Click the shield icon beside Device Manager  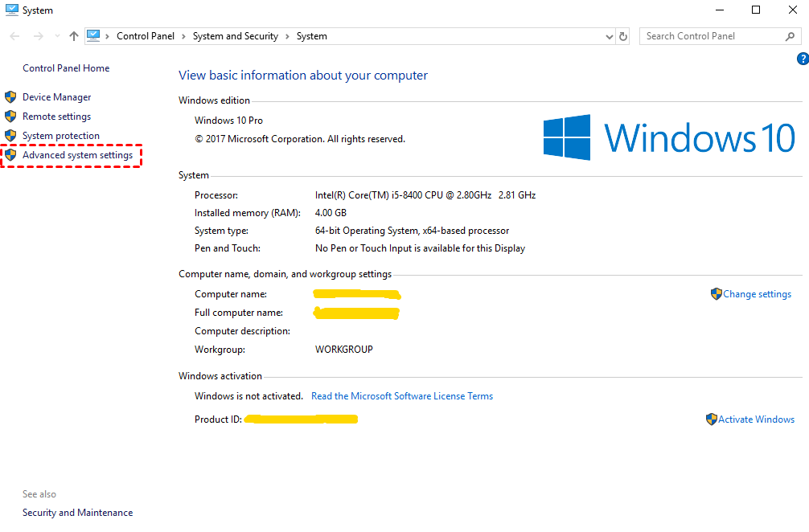(x=10, y=97)
